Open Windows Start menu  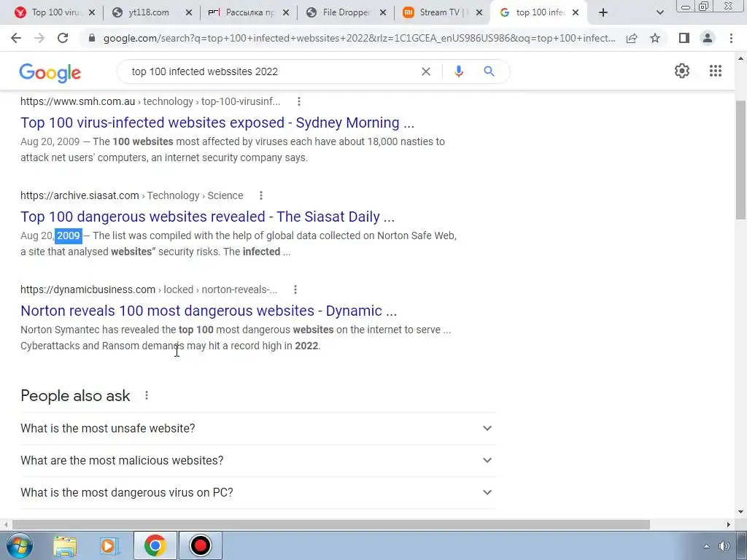coord(19,545)
